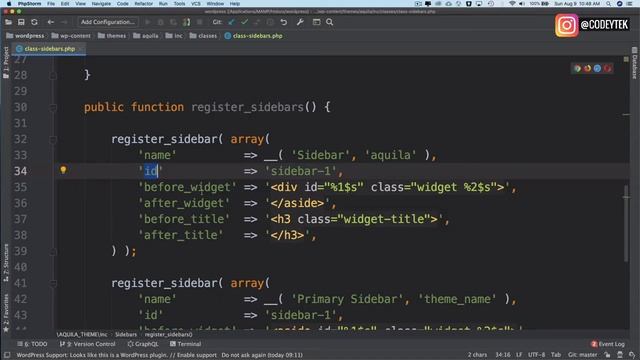The image size is (640, 360).
Task: Open the Version Control tool window
Action: point(87,344)
